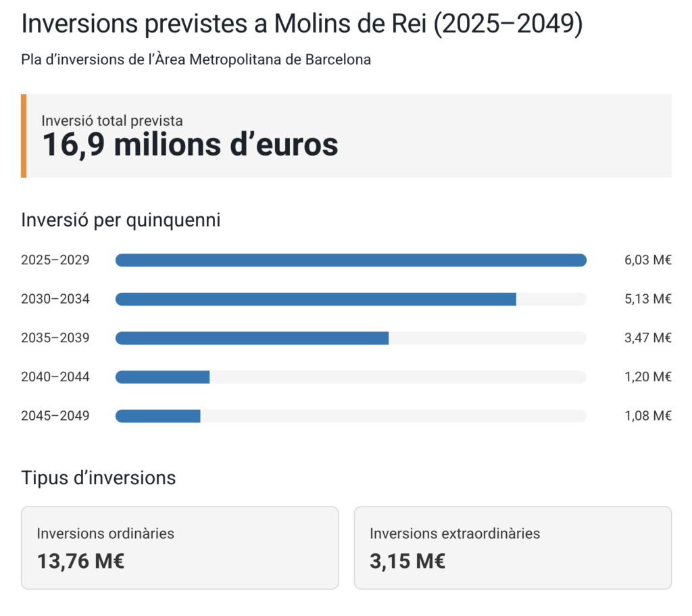Click the 5,13 M€ value
Screen dimensions: 692x616
click(647, 299)
